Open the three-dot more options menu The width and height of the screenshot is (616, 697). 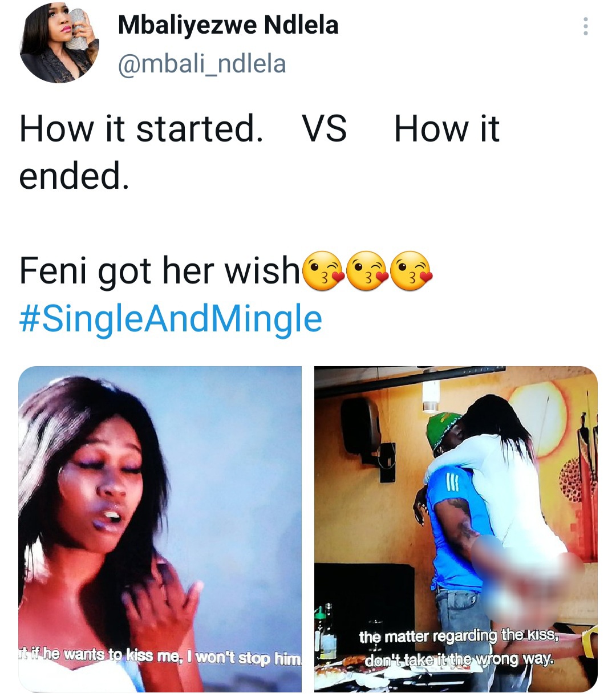click(585, 27)
